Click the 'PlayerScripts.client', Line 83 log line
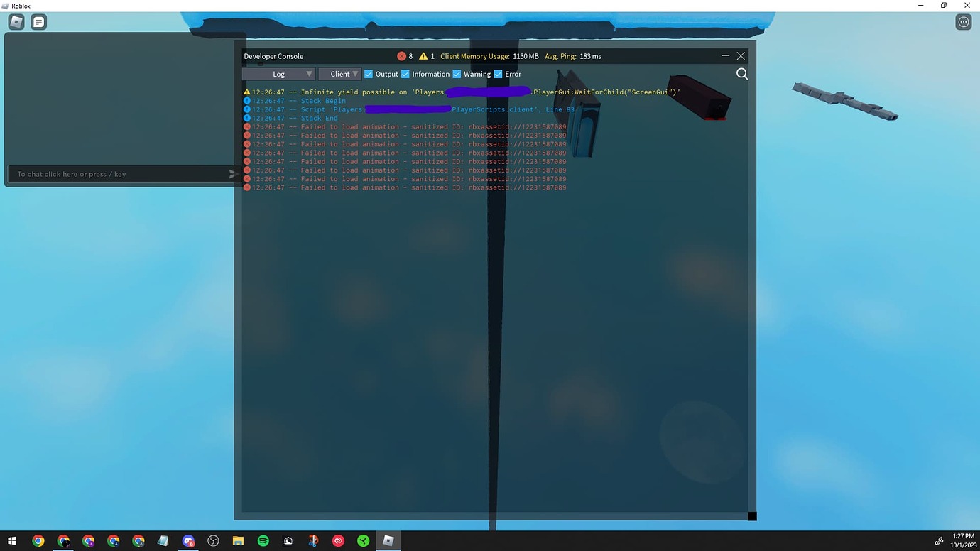980x551 pixels. [409, 109]
